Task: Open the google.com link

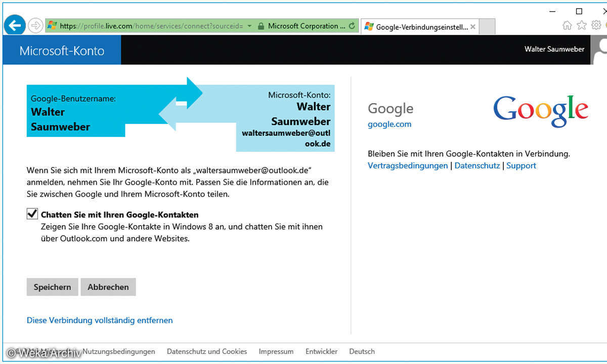Action: click(389, 124)
